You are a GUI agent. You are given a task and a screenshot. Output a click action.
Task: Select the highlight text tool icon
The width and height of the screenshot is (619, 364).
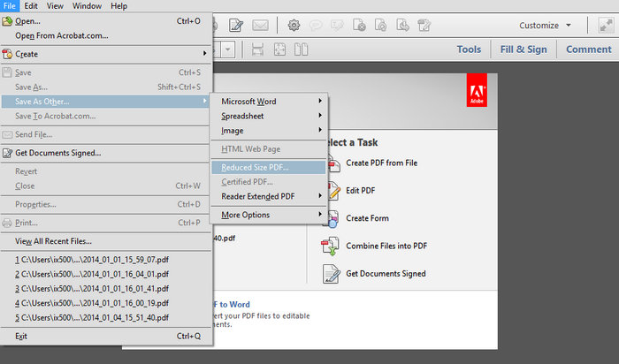[337, 26]
